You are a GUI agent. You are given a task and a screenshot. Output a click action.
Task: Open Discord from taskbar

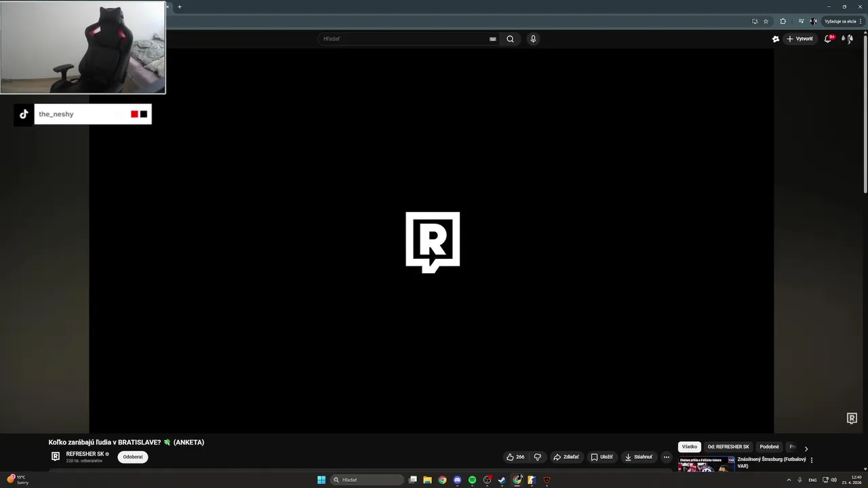457,480
